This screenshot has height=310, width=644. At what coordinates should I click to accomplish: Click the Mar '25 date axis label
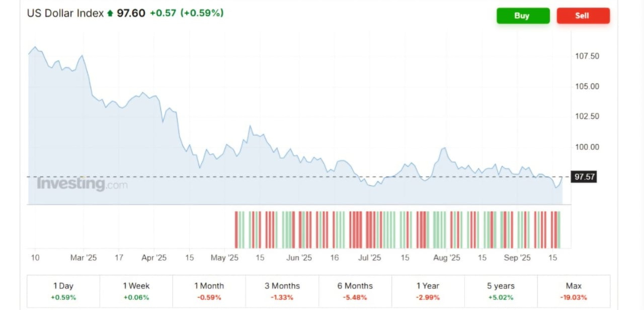tap(83, 258)
